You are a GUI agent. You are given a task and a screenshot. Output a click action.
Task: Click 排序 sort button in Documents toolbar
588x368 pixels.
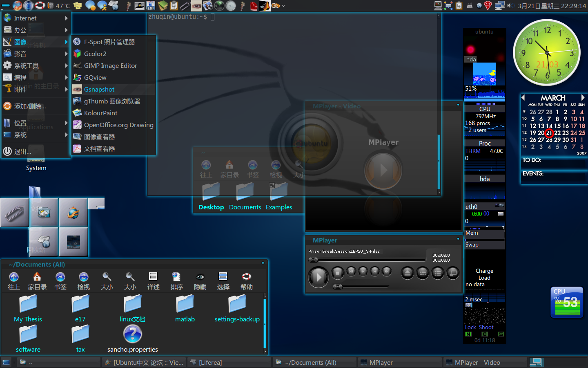click(x=177, y=281)
